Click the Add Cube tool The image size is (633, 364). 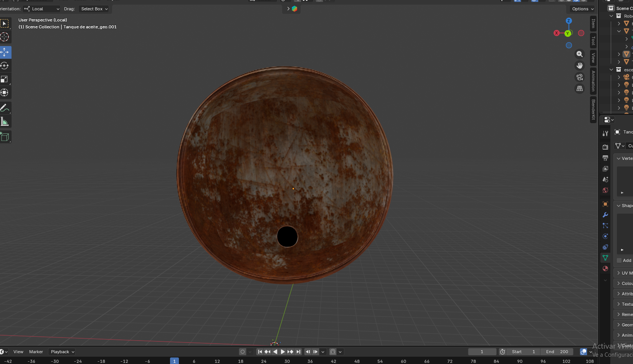coord(5,137)
